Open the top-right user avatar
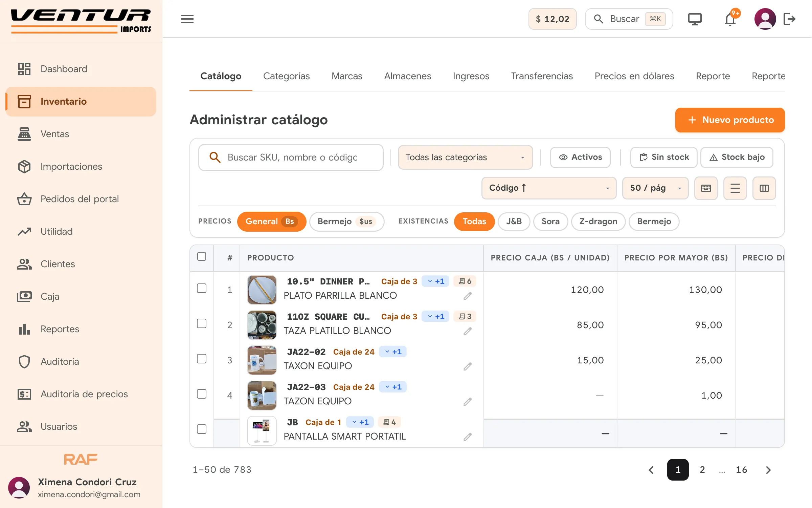The image size is (812, 508). coord(765,19)
